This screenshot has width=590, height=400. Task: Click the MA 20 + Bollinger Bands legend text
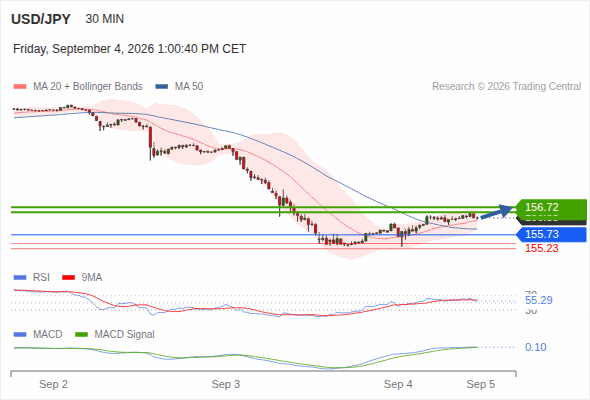pos(88,87)
